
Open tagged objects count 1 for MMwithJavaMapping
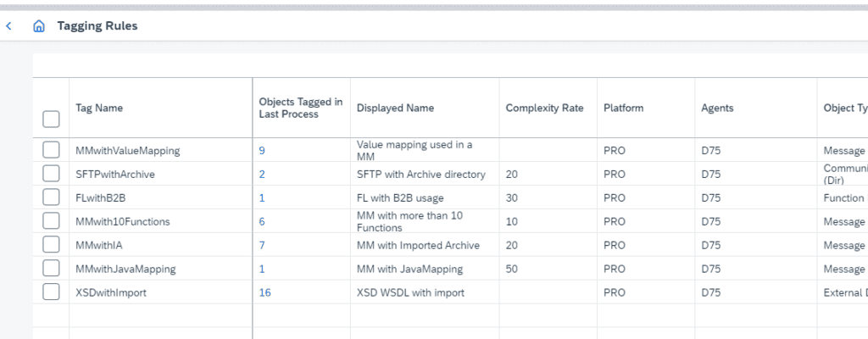coord(262,269)
